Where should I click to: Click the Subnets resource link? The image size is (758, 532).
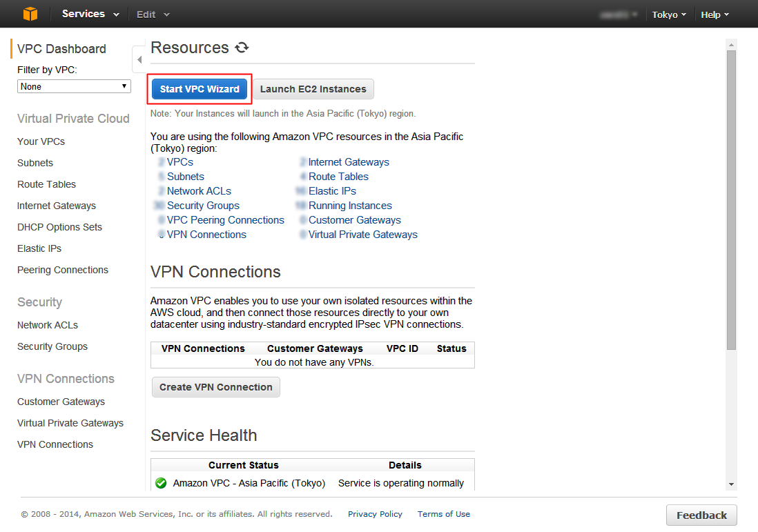186,177
